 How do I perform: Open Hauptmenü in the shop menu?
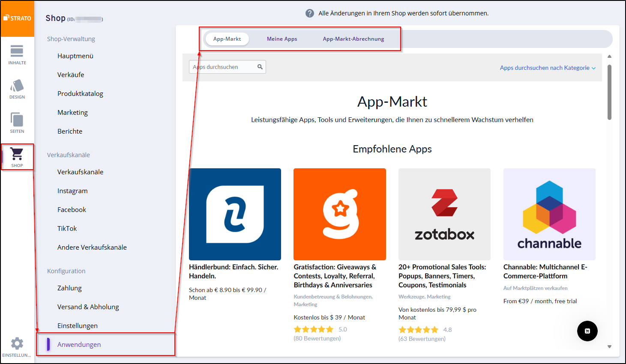click(x=75, y=56)
